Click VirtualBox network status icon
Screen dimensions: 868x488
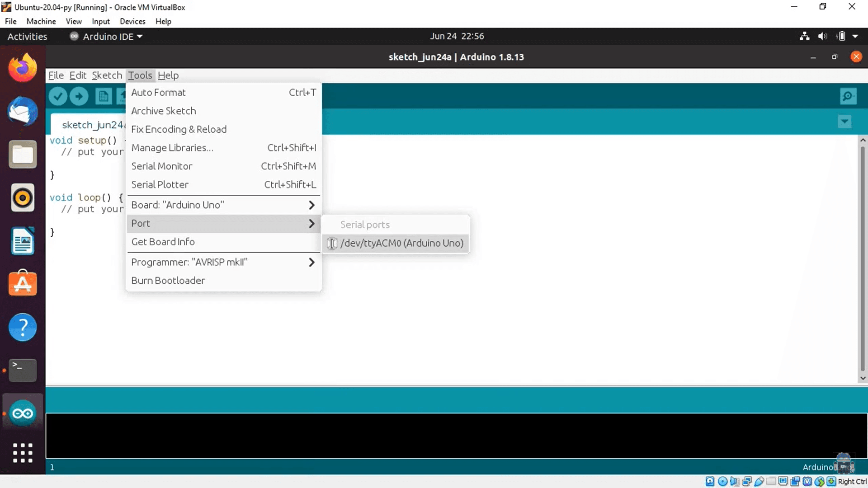(747, 482)
